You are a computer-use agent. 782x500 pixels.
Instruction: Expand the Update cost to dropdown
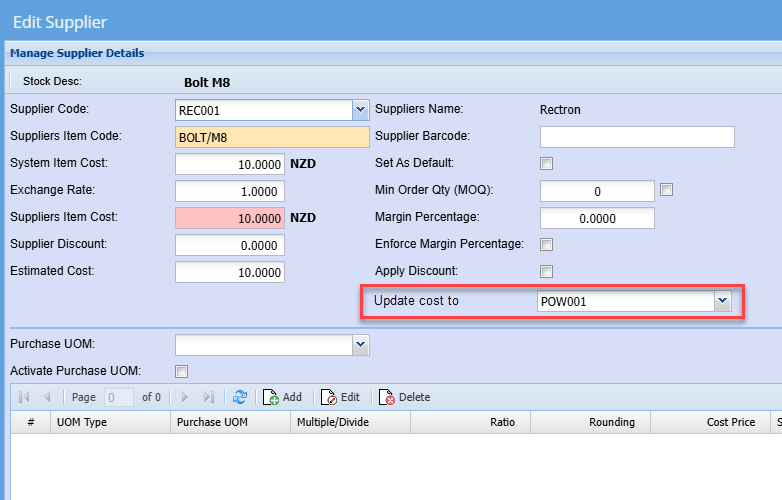(723, 301)
